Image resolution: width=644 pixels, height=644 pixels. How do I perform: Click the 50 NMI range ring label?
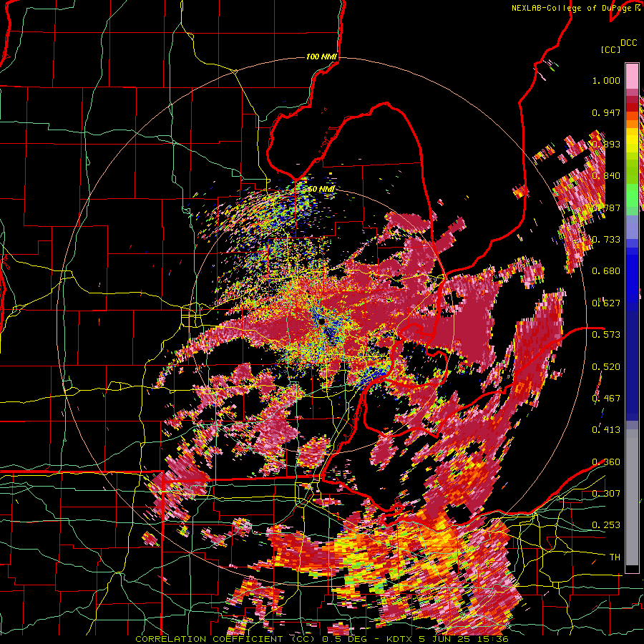point(321,190)
